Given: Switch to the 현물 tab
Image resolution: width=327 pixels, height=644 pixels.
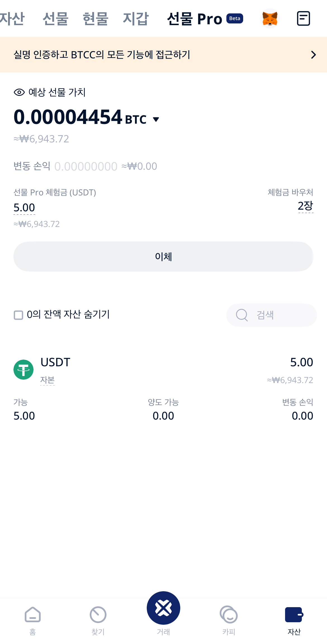Looking at the screenshot, I should [x=96, y=19].
